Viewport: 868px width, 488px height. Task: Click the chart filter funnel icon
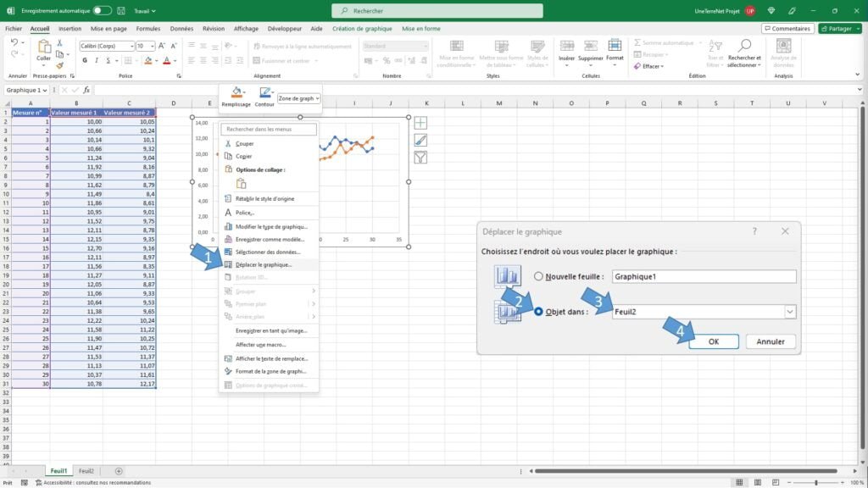[x=420, y=158]
